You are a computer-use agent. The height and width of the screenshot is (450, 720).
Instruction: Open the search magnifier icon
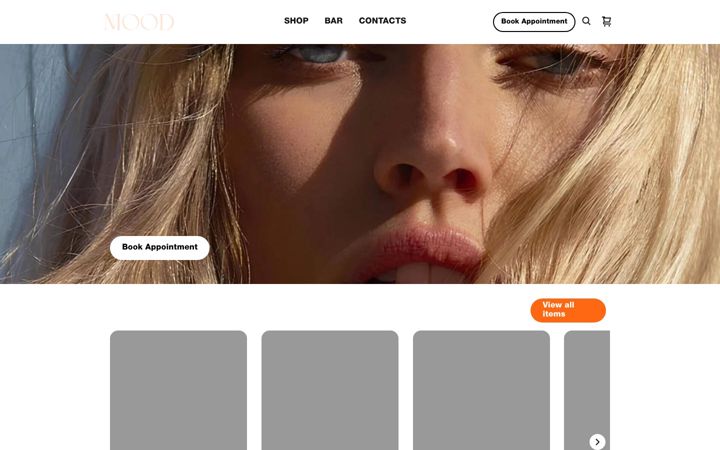click(x=586, y=21)
